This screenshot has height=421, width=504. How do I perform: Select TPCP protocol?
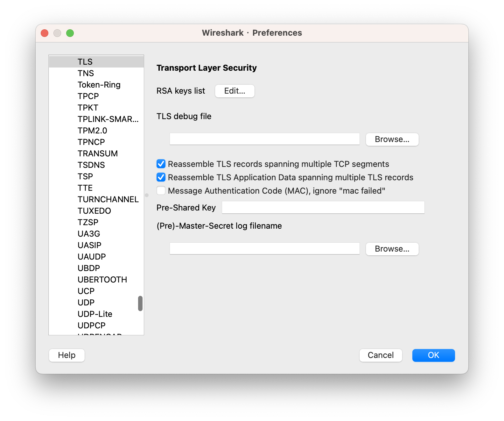click(x=96, y=96)
